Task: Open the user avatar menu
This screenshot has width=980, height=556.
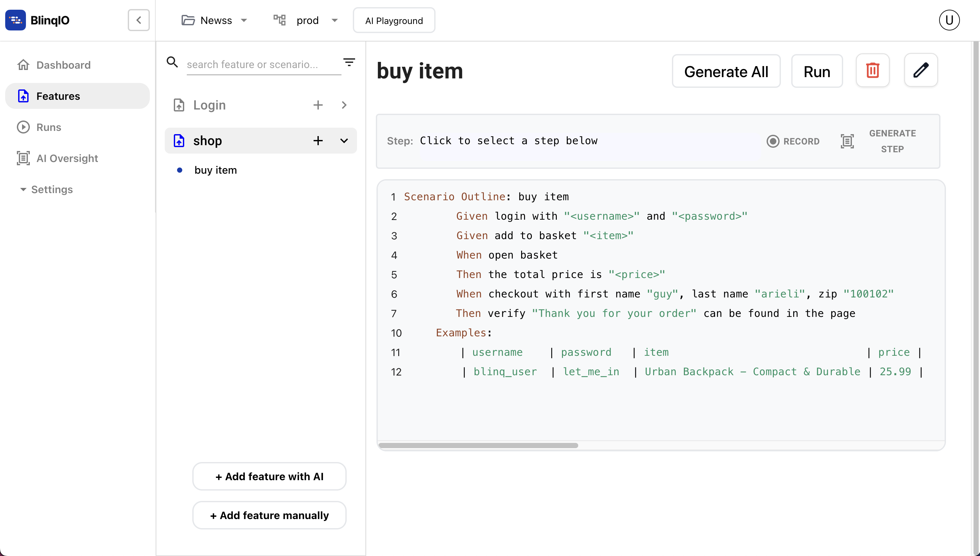Action: click(949, 20)
